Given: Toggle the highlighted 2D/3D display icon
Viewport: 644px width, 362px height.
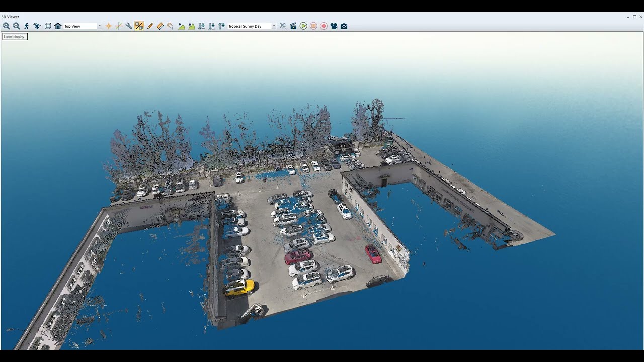Looking at the screenshot, I should tap(139, 26).
